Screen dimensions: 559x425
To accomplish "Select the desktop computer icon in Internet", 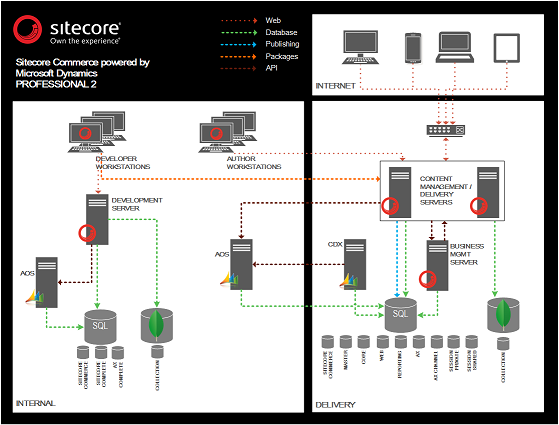I will tap(360, 47).
